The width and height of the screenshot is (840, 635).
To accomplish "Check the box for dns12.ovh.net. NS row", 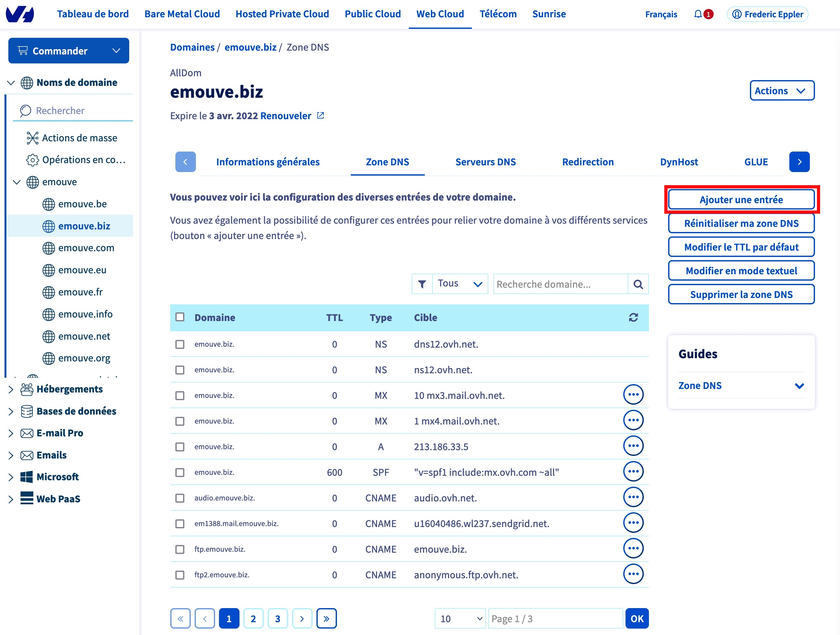I will (x=180, y=344).
